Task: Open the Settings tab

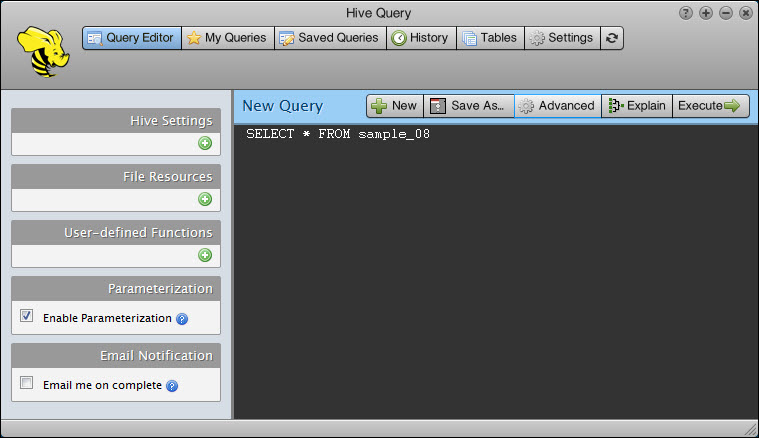Action: coord(561,38)
